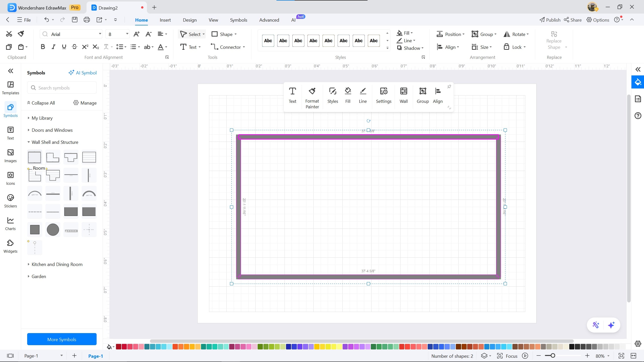Click the Settings icon in floating toolbar

point(383,95)
